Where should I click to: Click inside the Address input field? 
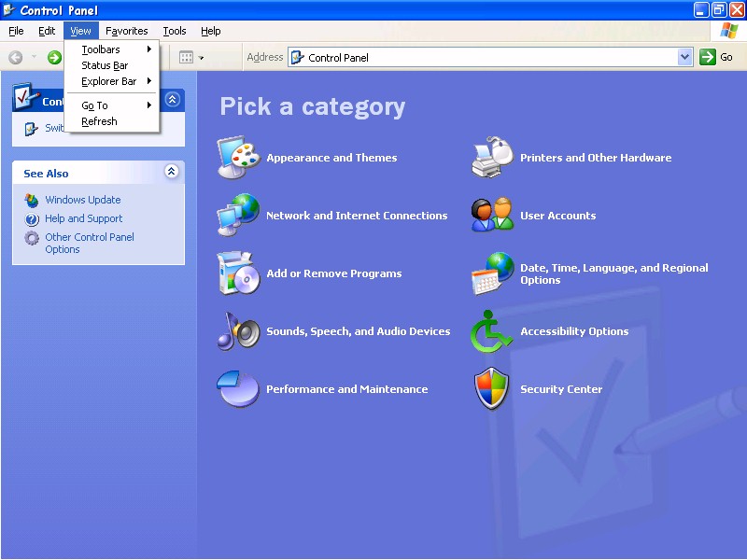pyautogui.click(x=491, y=57)
